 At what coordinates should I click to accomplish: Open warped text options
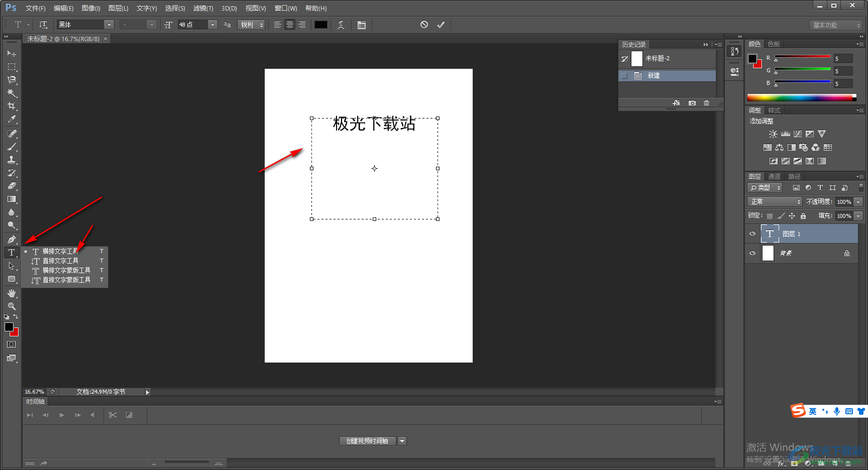[341, 25]
